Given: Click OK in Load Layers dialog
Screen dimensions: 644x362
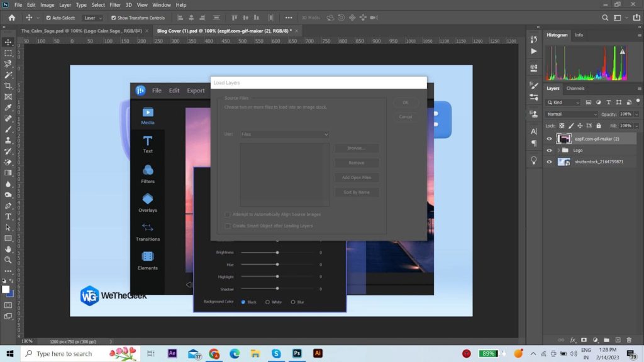Looking at the screenshot, I should [406, 102].
